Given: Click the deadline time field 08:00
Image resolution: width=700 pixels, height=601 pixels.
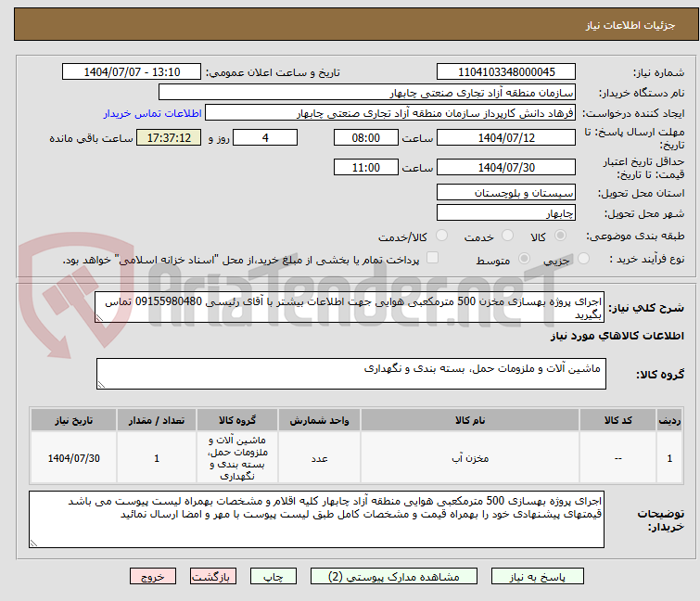Looking at the screenshot, I should [365, 137].
